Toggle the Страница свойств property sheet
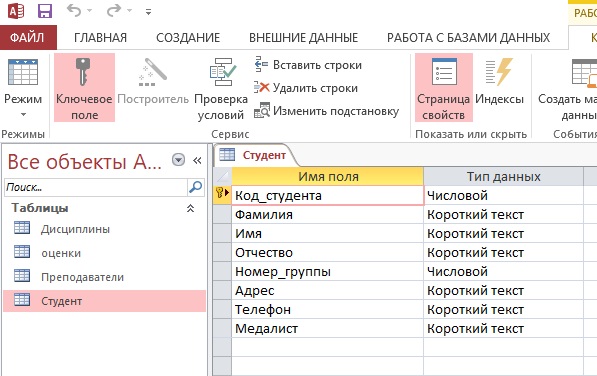Viewport: 597px width, 376px height. pyautogui.click(x=444, y=88)
